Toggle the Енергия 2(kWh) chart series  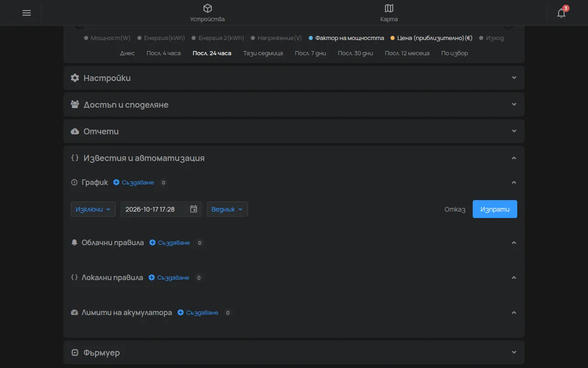(218, 38)
